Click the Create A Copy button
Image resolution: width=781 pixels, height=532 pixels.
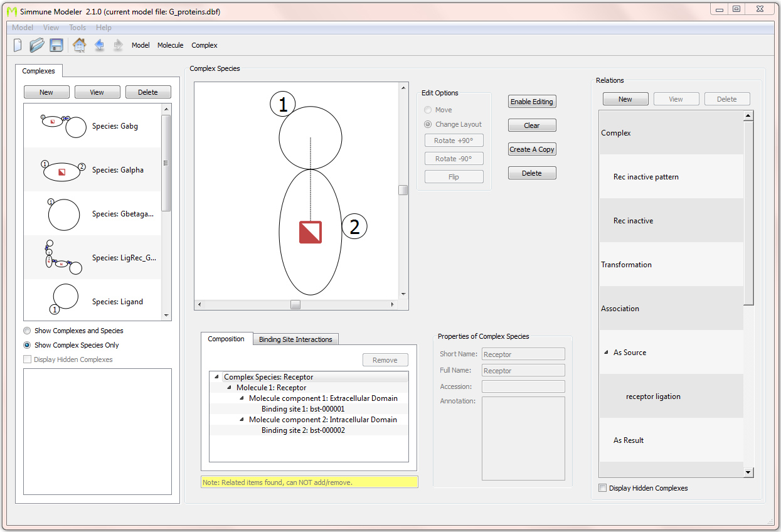(532, 149)
